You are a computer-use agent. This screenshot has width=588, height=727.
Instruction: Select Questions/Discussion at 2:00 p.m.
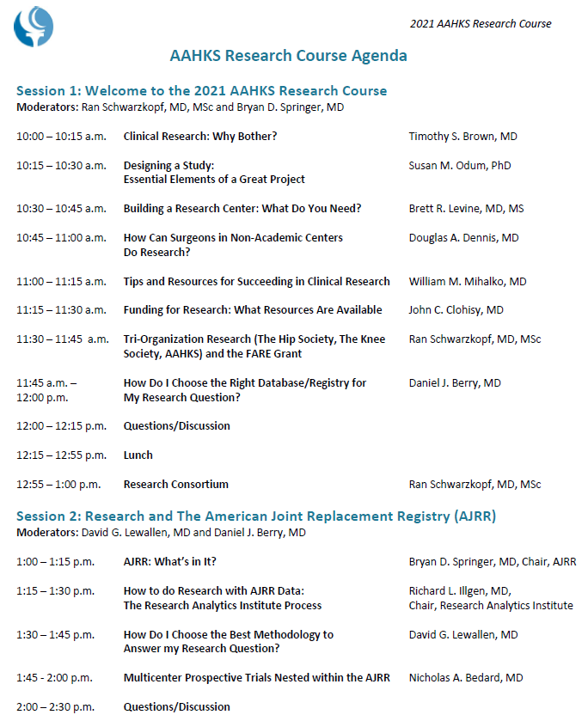coord(177,707)
